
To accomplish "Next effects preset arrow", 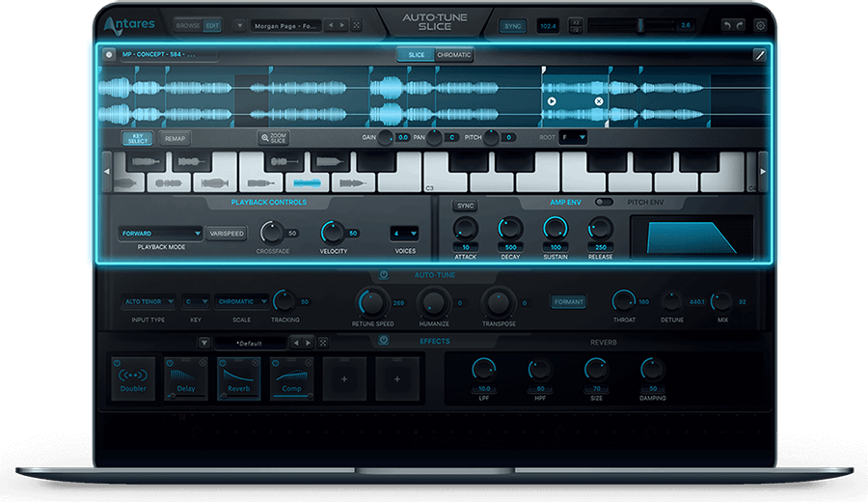I will tap(309, 343).
